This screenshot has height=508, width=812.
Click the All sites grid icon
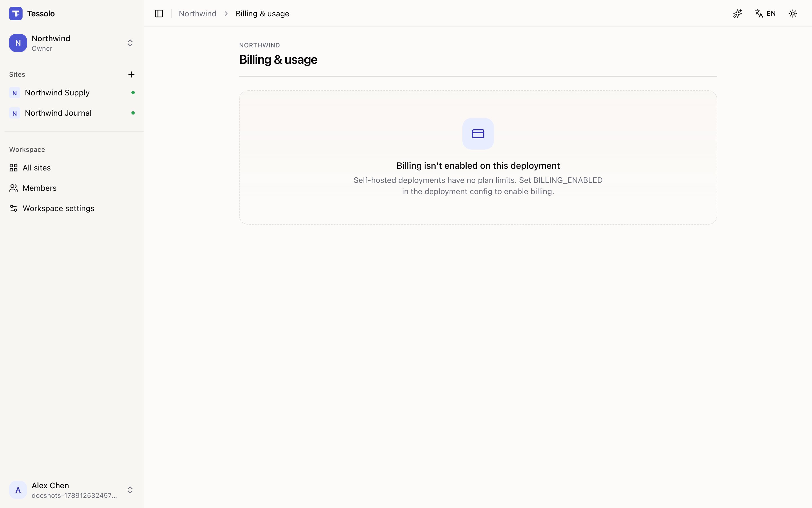(x=14, y=168)
